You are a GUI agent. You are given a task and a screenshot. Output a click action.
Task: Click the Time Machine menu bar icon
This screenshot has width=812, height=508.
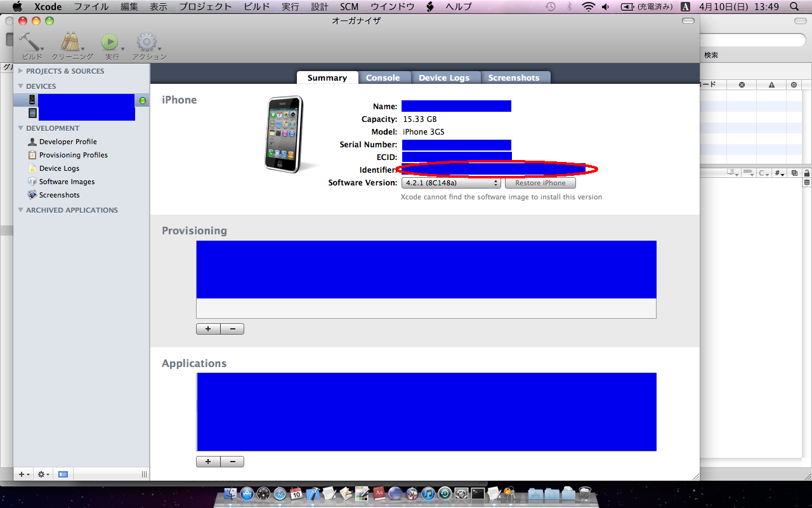pyautogui.click(x=551, y=7)
